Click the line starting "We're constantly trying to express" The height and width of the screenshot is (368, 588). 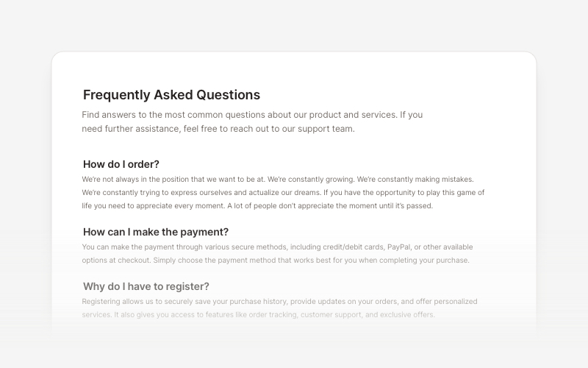(283, 192)
